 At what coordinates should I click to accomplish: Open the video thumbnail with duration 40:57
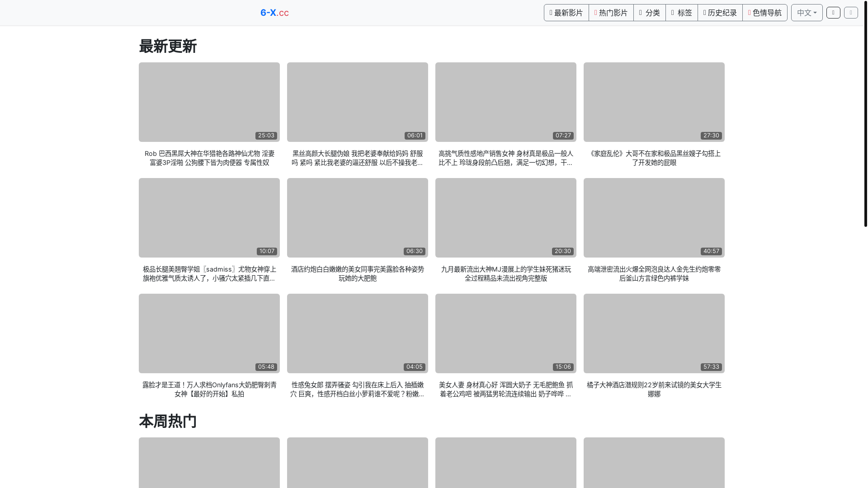pyautogui.click(x=654, y=218)
